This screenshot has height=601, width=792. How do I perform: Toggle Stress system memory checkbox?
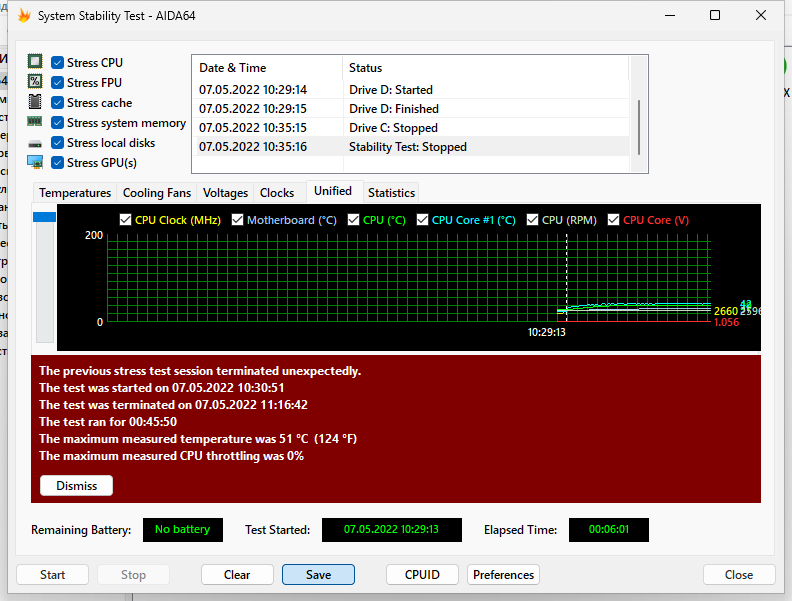coord(58,123)
